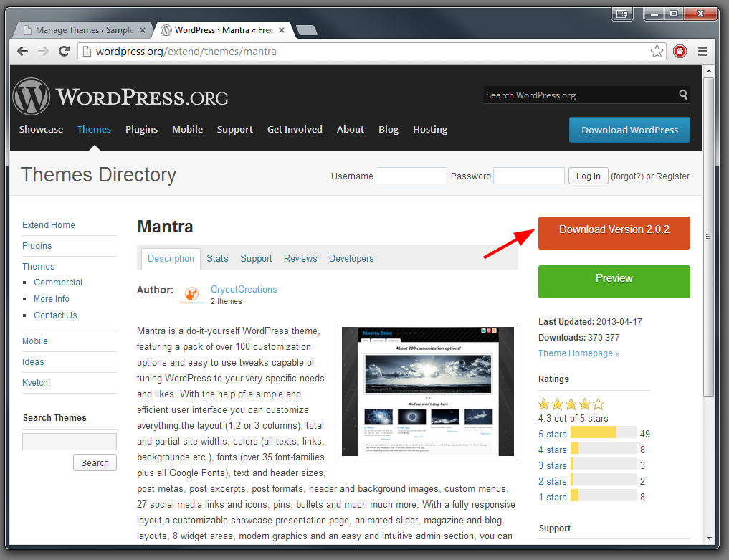The image size is (729, 560).
Task: Select the Description tab
Action: click(171, 259)
